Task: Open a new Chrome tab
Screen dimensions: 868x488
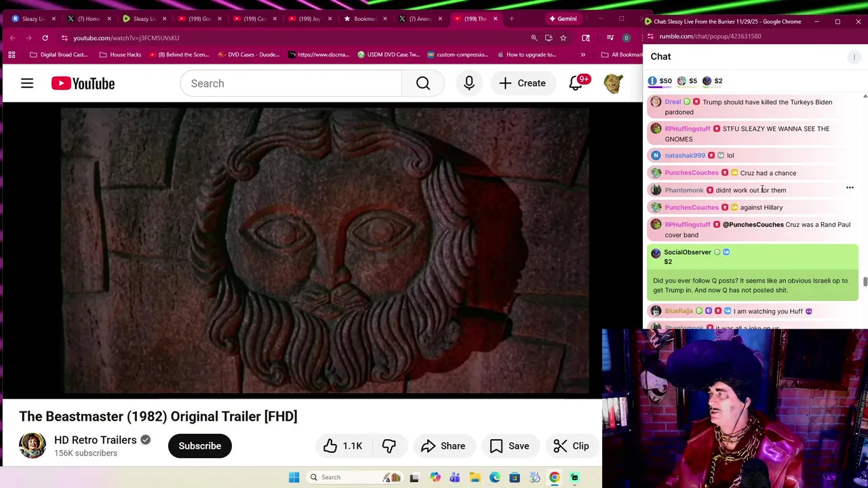Action: [511, 19]
